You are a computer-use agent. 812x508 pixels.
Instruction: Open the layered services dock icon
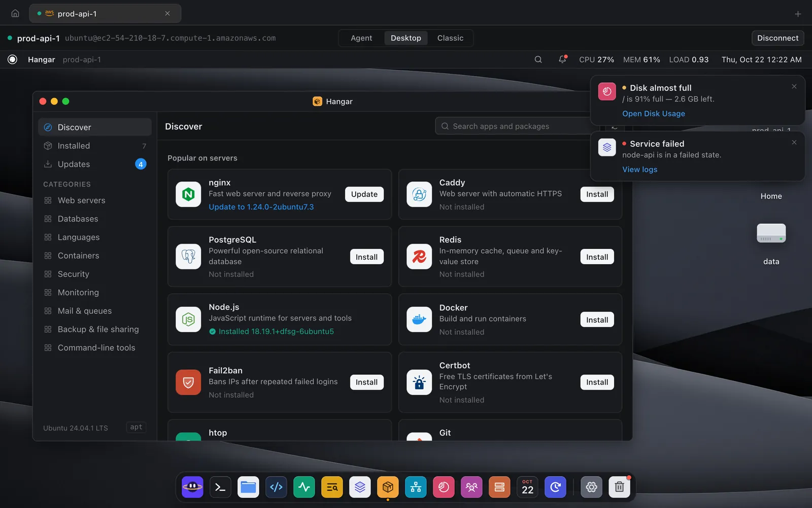(x=360, y=487)
